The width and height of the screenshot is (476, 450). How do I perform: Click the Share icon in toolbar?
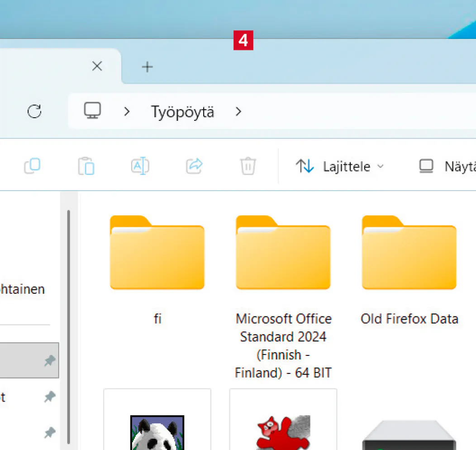pos(194,166)
